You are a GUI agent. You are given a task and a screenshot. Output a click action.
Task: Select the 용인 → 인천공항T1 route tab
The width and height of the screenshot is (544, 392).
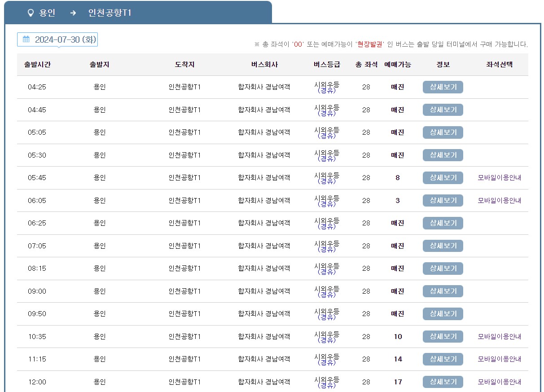(72, 13)
